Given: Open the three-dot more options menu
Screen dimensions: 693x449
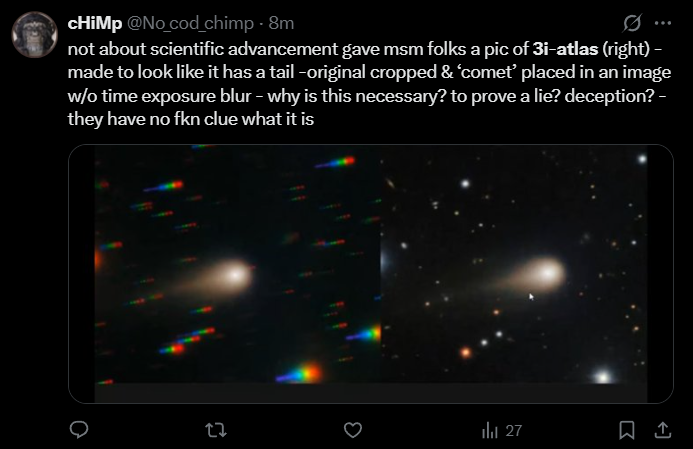Looking at the screenshot, I should (663, 23).
